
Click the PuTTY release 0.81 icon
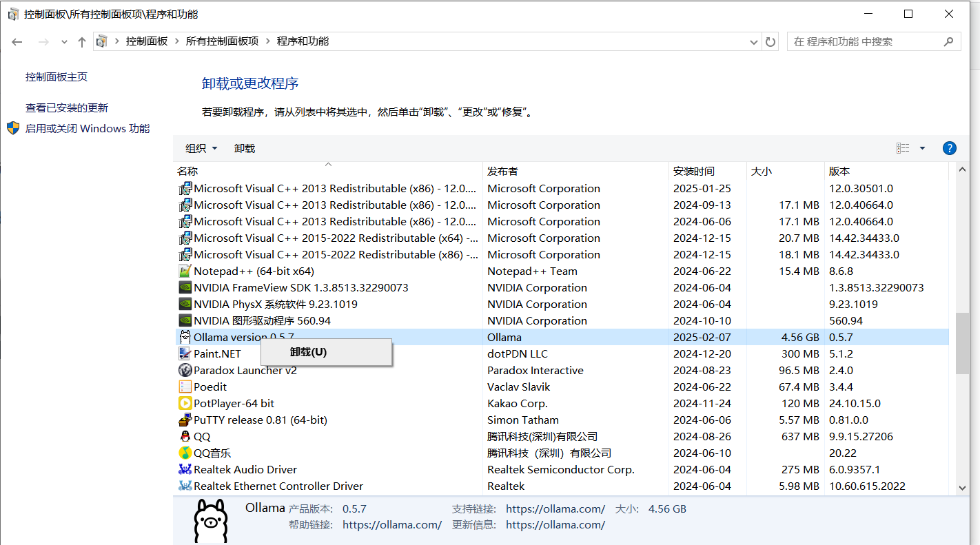pyautogui.click(x=185, y=420)
